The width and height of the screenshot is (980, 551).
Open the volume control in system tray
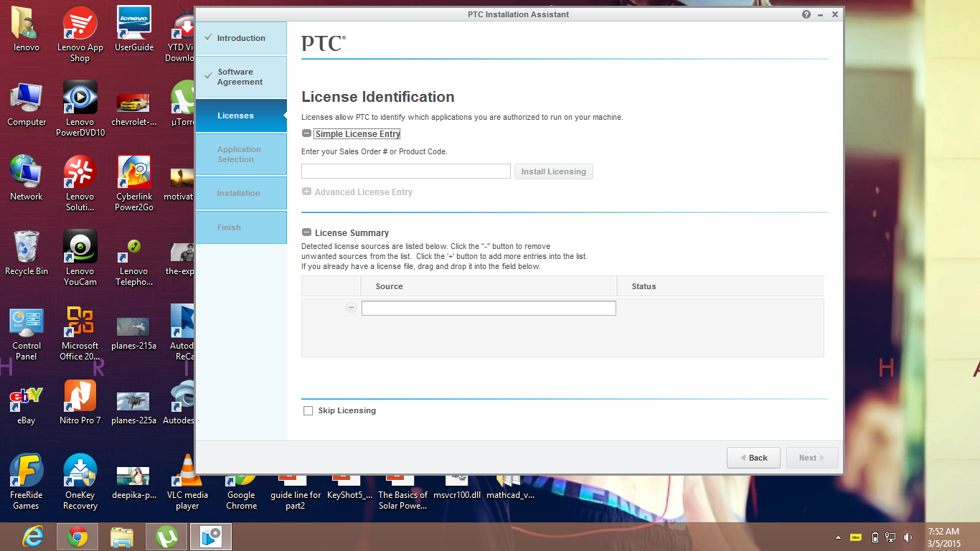(x=908, y=537)
